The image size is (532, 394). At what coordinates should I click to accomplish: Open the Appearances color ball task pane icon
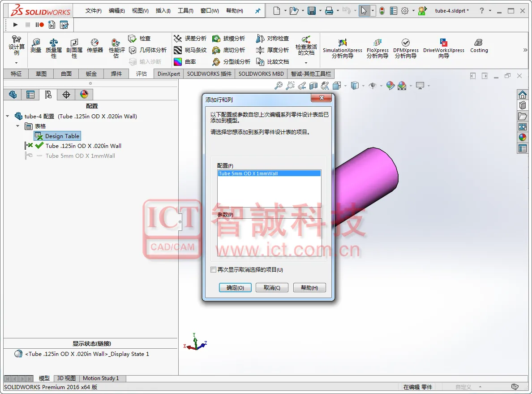pyautogui.click(x=523, y=137)
